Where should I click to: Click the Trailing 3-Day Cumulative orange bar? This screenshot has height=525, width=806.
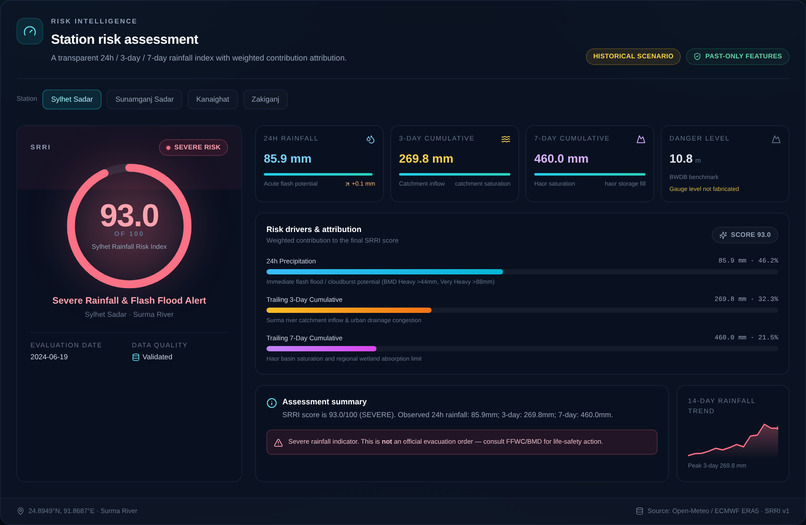point(349,310)
